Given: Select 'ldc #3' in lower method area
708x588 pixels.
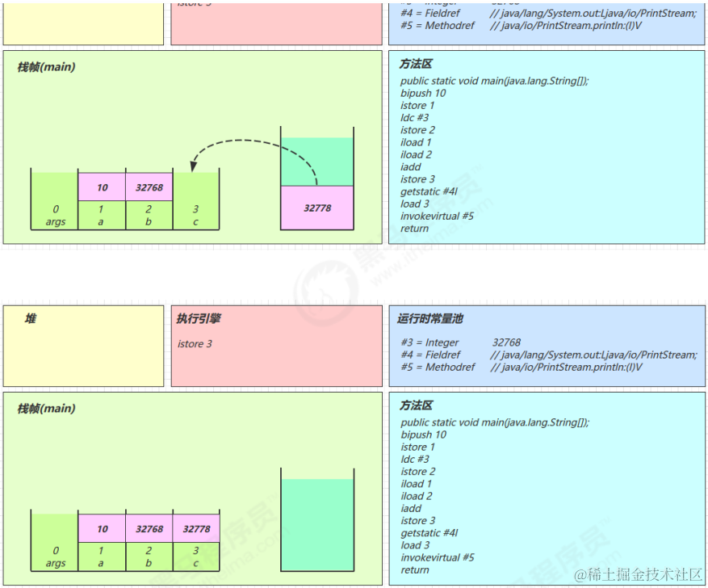Looking at the screenshot, I should [415, 459].
